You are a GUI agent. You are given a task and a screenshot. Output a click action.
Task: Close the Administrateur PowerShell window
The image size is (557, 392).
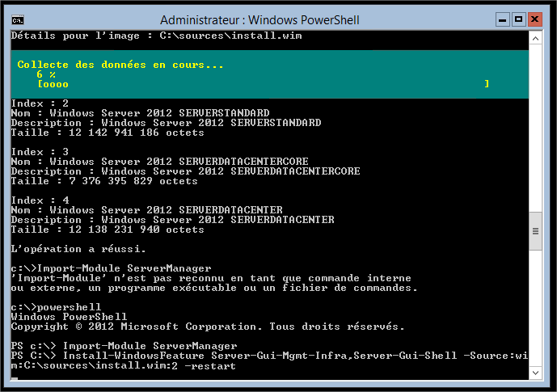point(534,19)
